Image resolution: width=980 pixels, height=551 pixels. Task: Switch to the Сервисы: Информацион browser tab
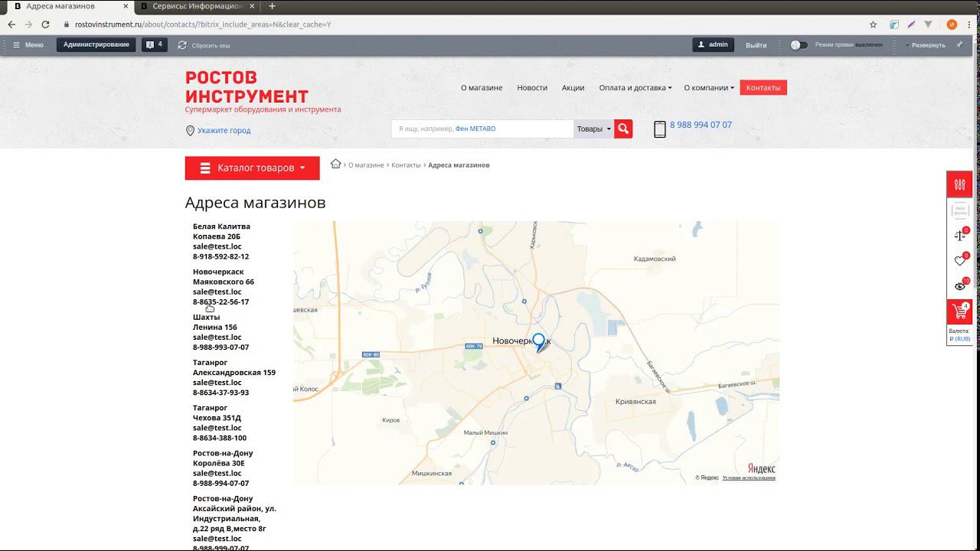click(x=198, y=6)
